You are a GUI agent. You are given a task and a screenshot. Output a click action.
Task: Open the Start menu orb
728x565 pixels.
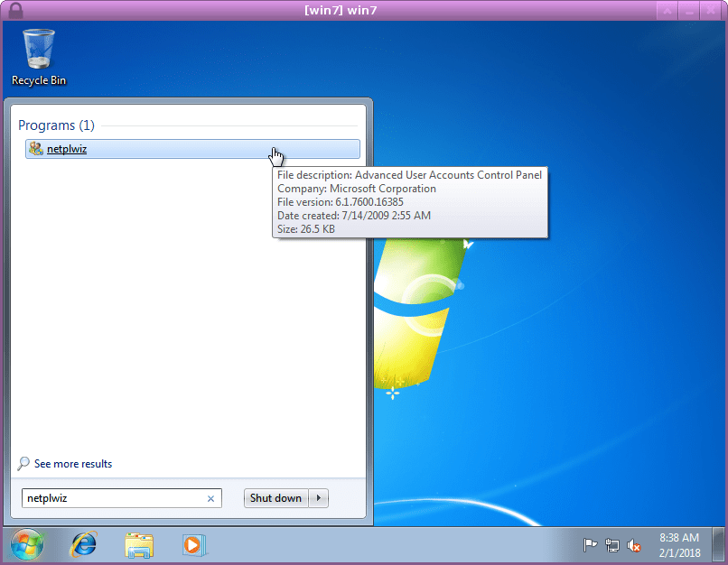coord(25,545)
